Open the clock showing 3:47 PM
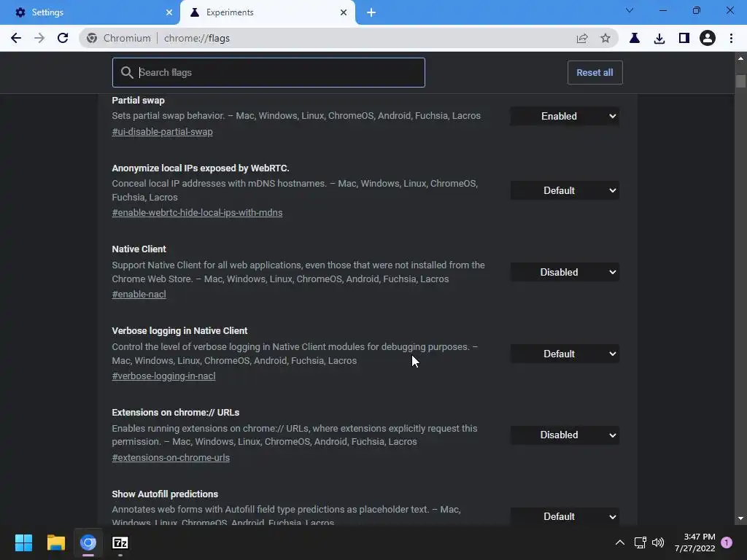This screenshot has height=560, width=747. pyautogui.click(x=694, y=542)
